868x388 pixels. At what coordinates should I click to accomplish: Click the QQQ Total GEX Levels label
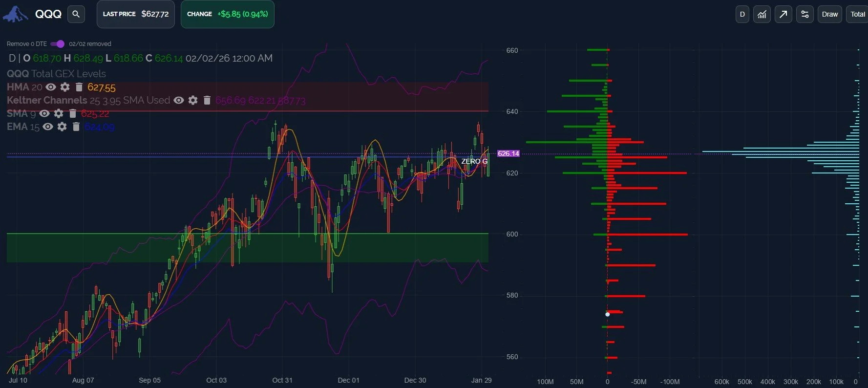point(56,74)
